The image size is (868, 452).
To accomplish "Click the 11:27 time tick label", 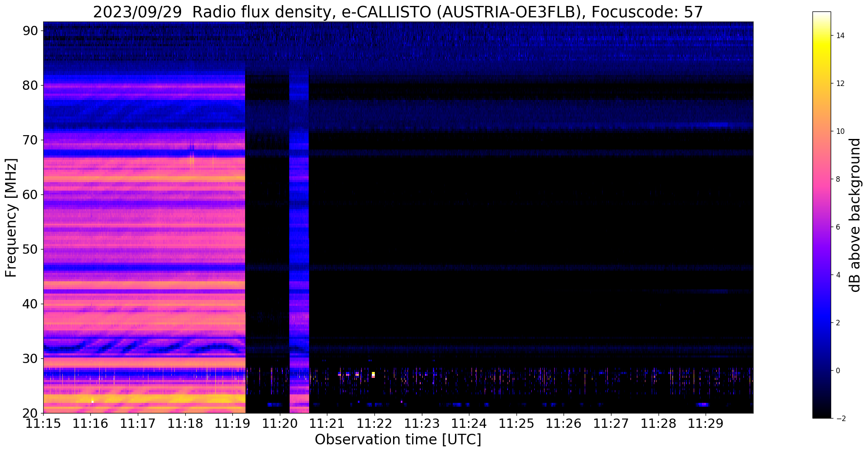I will coord(611,424).
